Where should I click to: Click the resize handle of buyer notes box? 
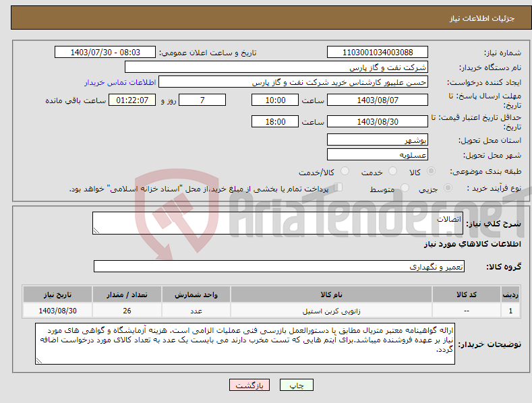coord(39,361)
